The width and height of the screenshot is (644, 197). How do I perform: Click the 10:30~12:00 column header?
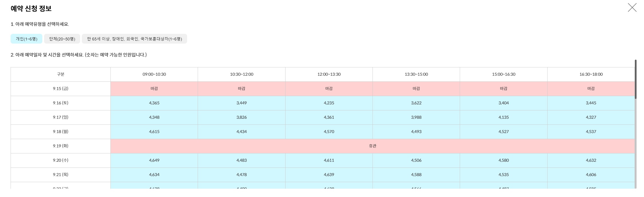point(241,74)
